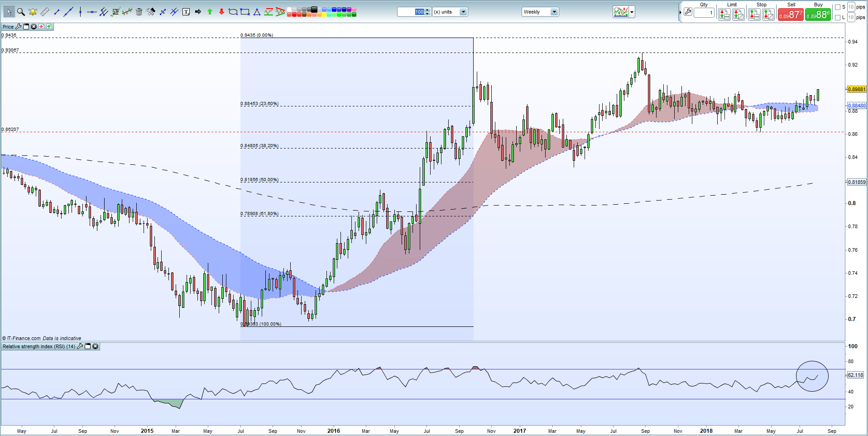
Task: Pick the black color swatch
Action: click(314, 10)
